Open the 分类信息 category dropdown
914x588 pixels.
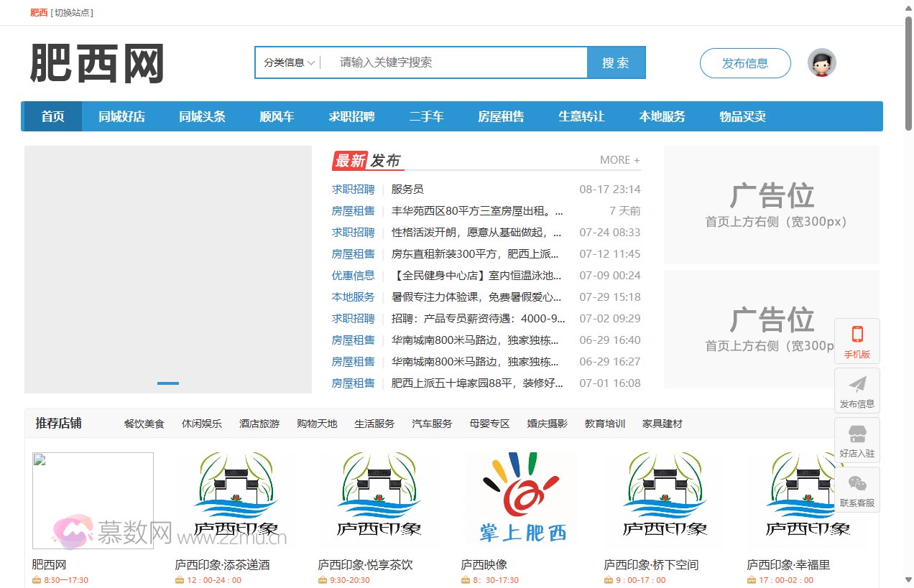point(288,62)
